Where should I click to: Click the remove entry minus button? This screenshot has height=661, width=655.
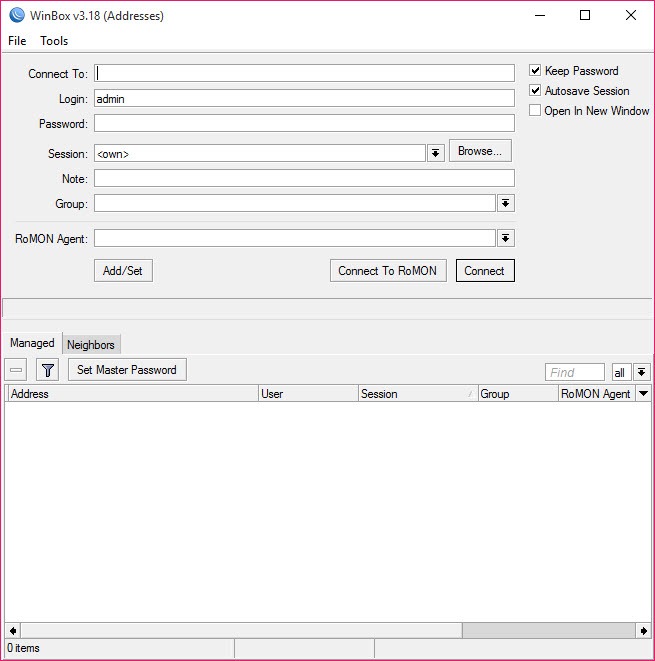[16, 370]
